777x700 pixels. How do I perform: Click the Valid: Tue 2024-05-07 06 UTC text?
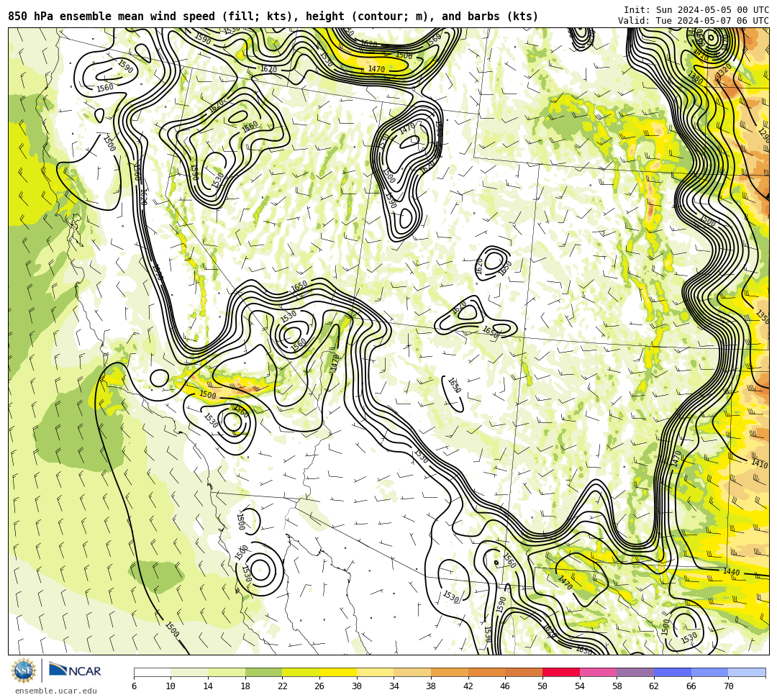click(x=694, y=21)
